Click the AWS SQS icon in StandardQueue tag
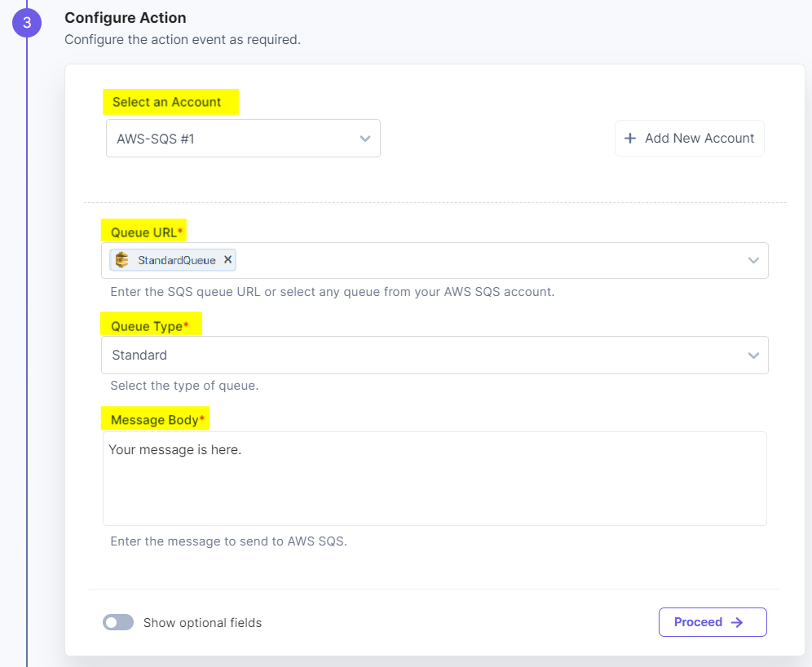This screenshot has width=812, height=667. 122,260
